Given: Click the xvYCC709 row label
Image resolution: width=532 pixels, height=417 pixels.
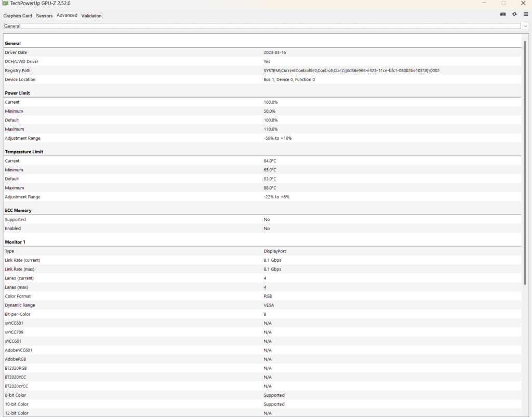Looking at the screenshot, I should point(14,332).
